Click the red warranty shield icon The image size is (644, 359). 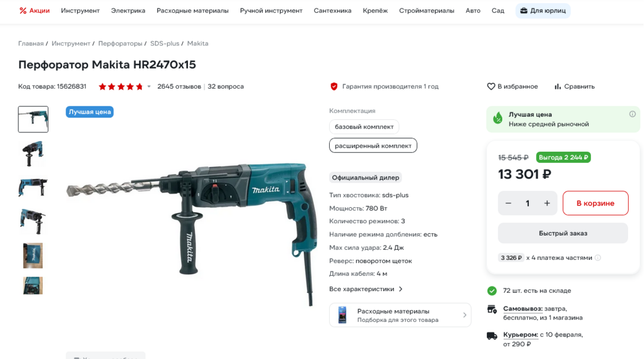[334, 87]
